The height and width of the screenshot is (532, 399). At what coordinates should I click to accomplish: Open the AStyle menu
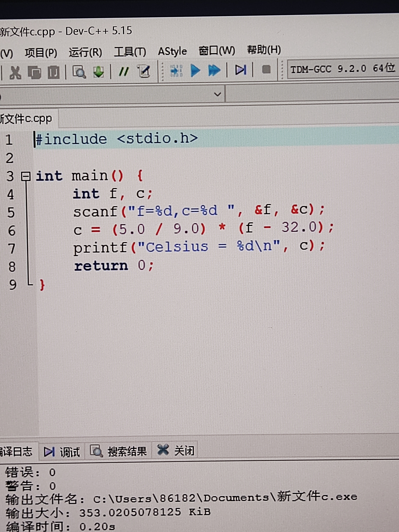point(172,51)
